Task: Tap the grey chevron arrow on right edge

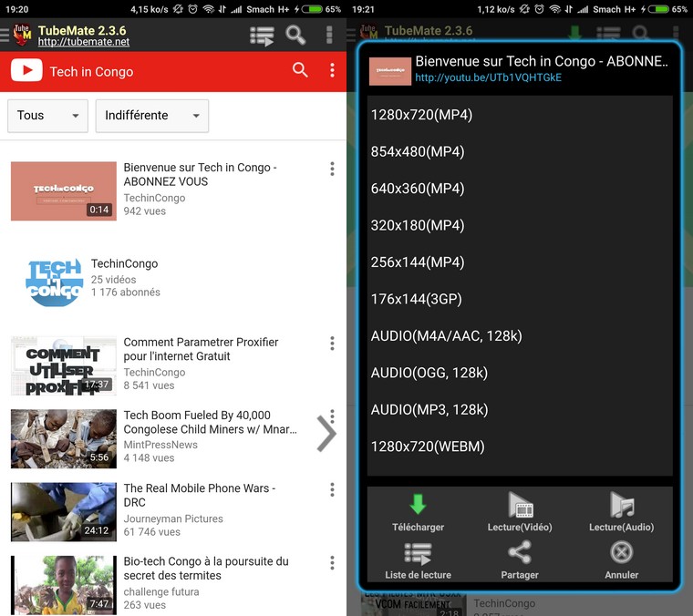Action: tap(326, 434)
